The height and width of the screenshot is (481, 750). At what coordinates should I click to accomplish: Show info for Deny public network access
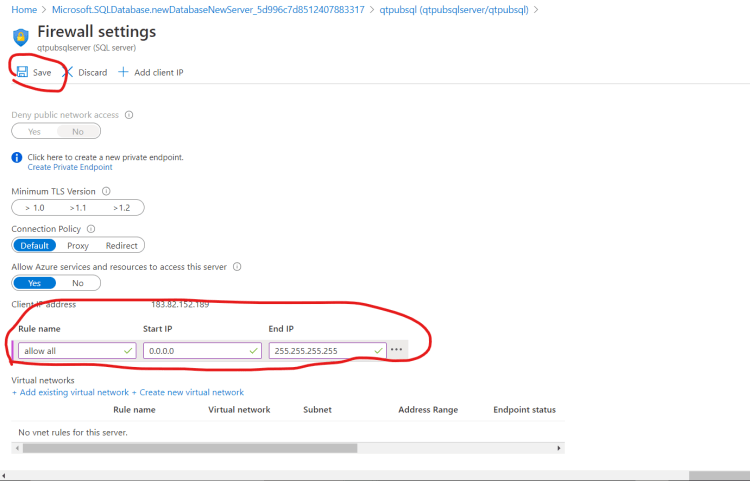point(129,115)
